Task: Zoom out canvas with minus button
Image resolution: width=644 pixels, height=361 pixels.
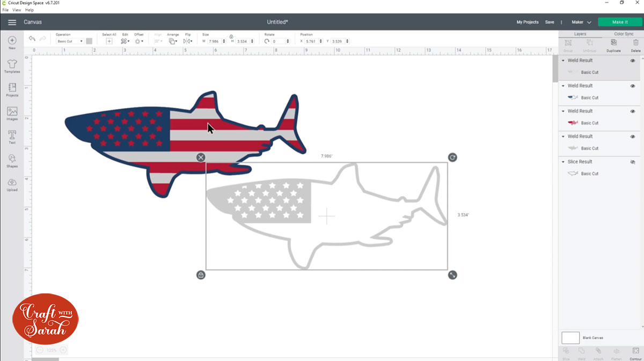Action: (x=41, y=350)
